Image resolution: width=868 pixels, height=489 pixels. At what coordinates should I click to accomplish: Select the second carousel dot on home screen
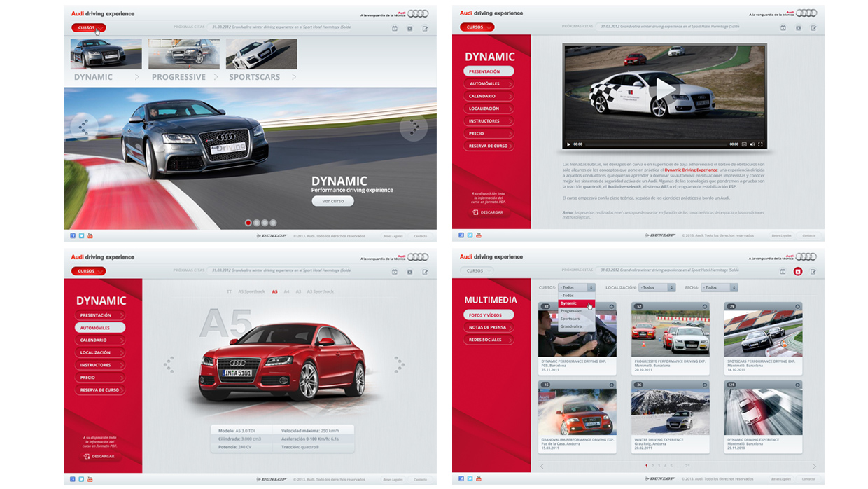[x=256, y=223]
